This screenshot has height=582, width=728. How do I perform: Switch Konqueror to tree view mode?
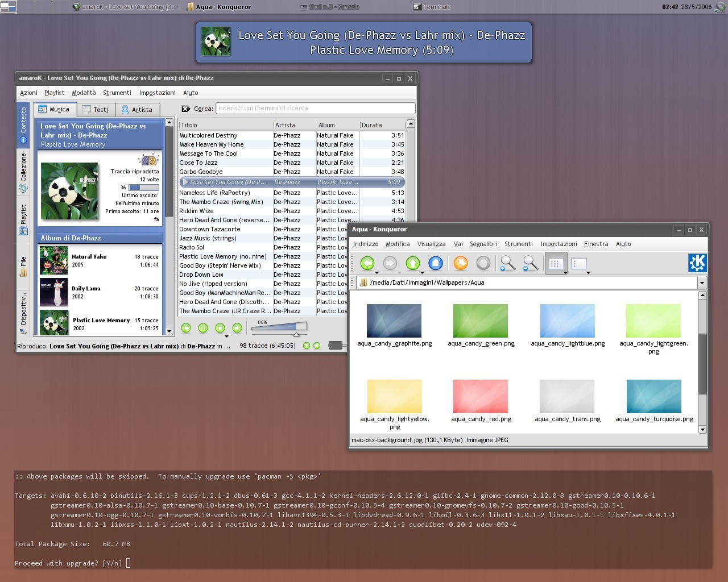point(579,263)
